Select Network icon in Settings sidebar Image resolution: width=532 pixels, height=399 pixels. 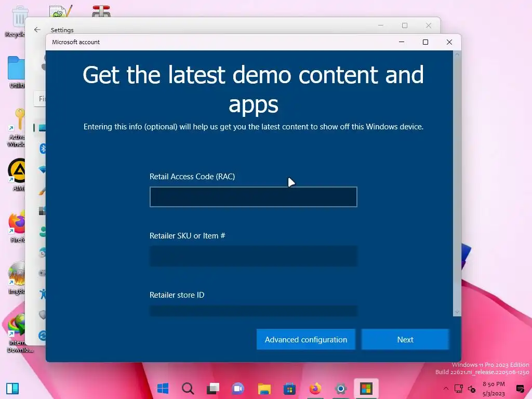pos(43,170)
